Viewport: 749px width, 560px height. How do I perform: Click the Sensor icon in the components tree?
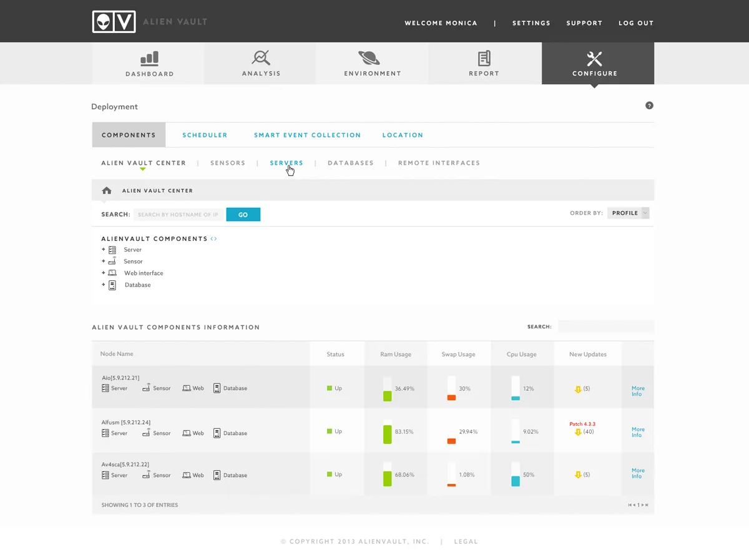(112, 261)
